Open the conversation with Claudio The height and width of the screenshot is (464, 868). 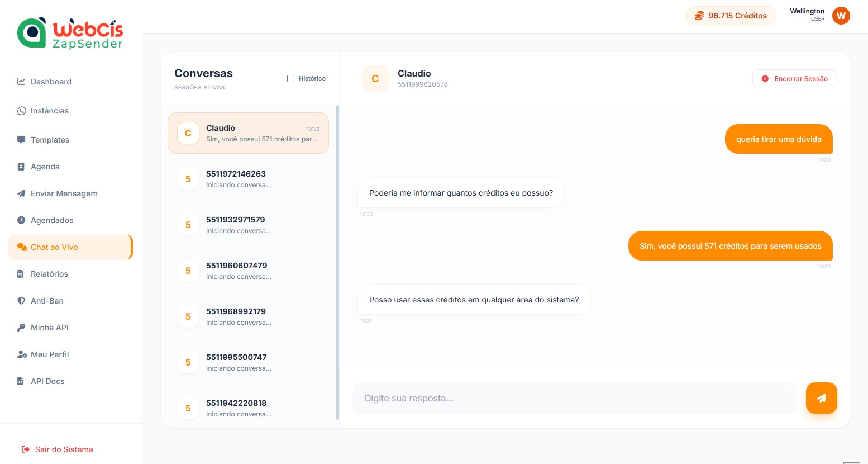(x=248, y=133)
